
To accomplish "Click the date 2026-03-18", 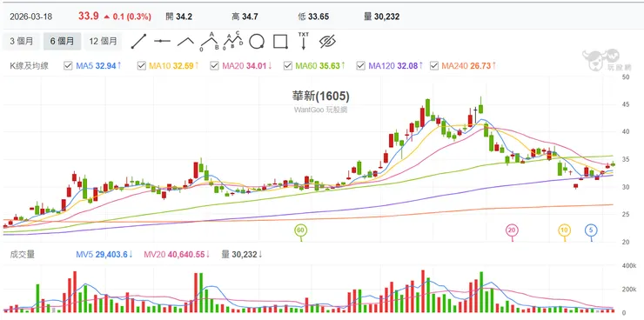I will coord(30,17).
